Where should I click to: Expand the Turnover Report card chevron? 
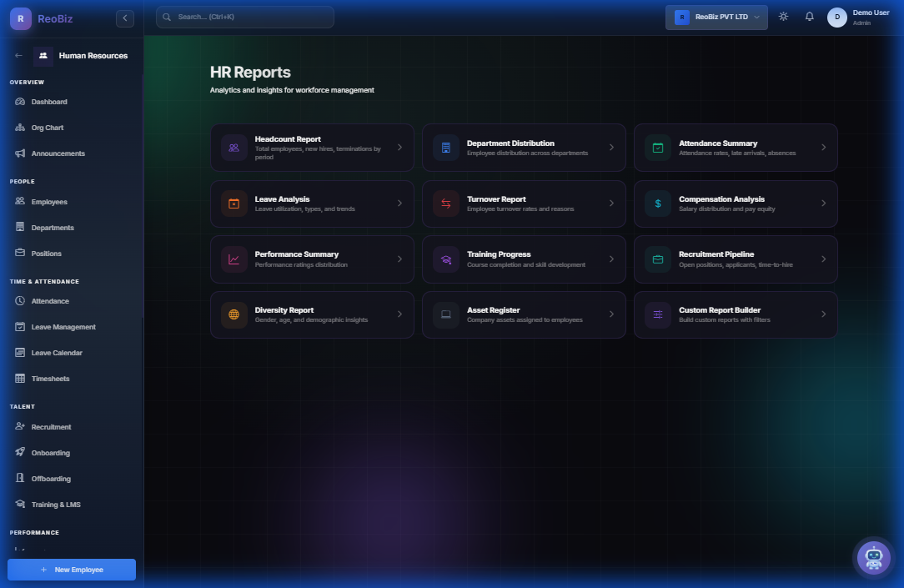click(x=611, y=204)
